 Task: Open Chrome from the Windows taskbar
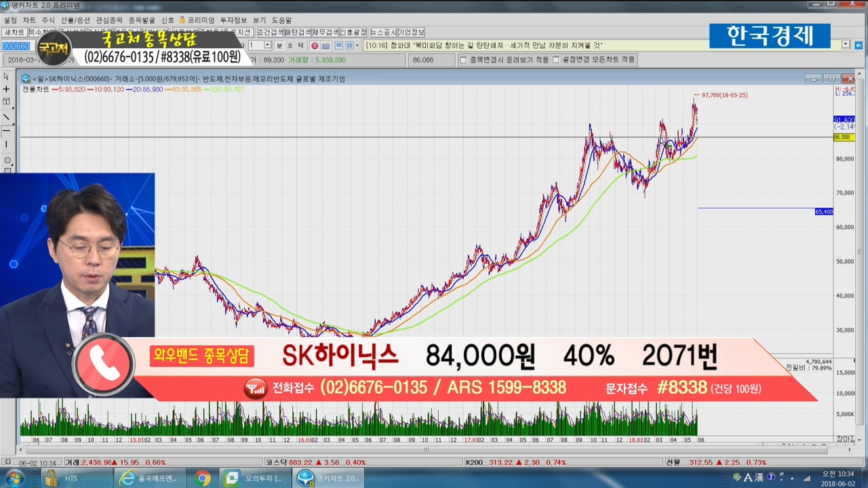[202, 479]
